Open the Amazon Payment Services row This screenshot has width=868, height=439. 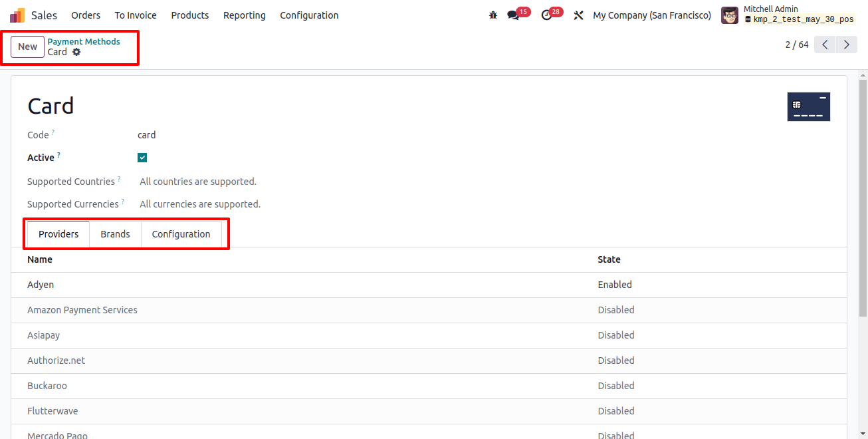(429, 310)
